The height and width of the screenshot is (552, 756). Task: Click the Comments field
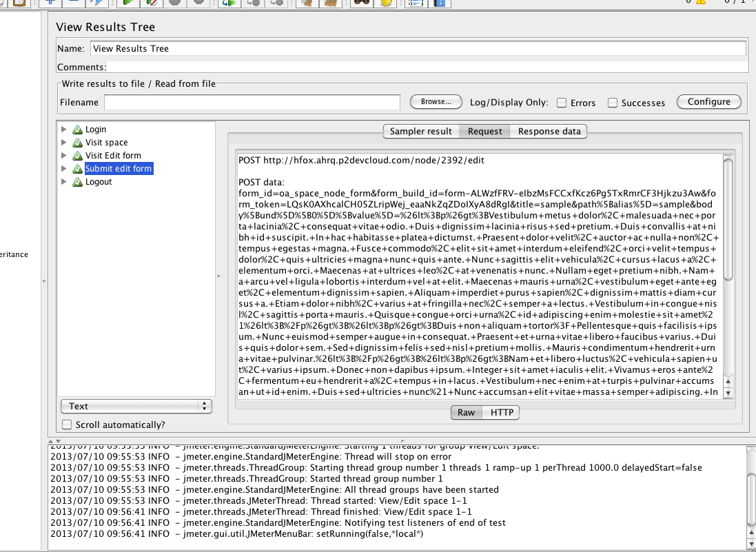427,67
